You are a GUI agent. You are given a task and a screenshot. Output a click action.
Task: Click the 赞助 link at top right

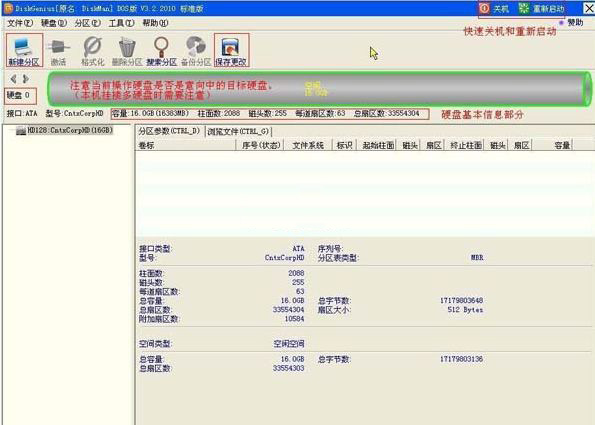[575, 23]
